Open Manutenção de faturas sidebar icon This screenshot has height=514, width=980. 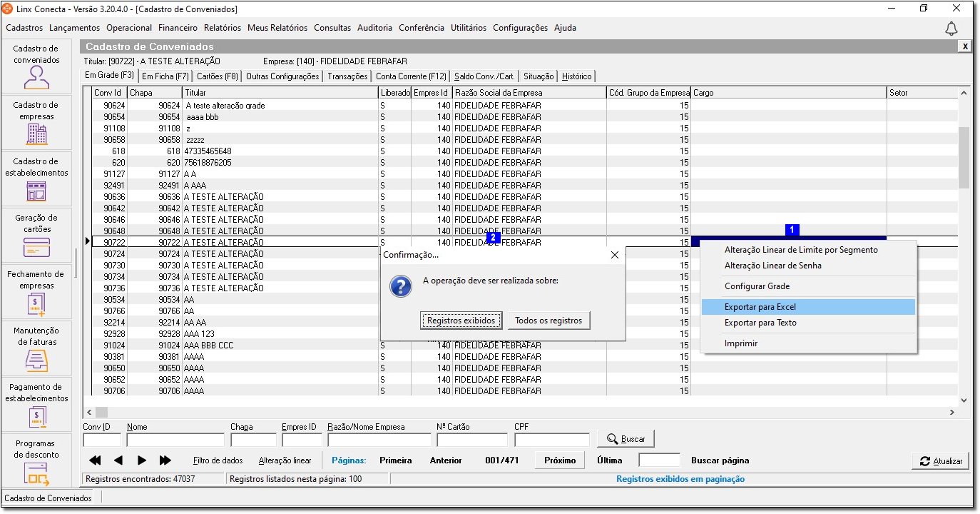(36, 360)
